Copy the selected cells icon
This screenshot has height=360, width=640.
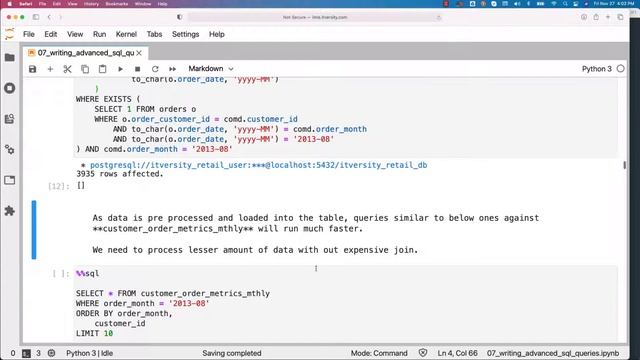(85, 69)
